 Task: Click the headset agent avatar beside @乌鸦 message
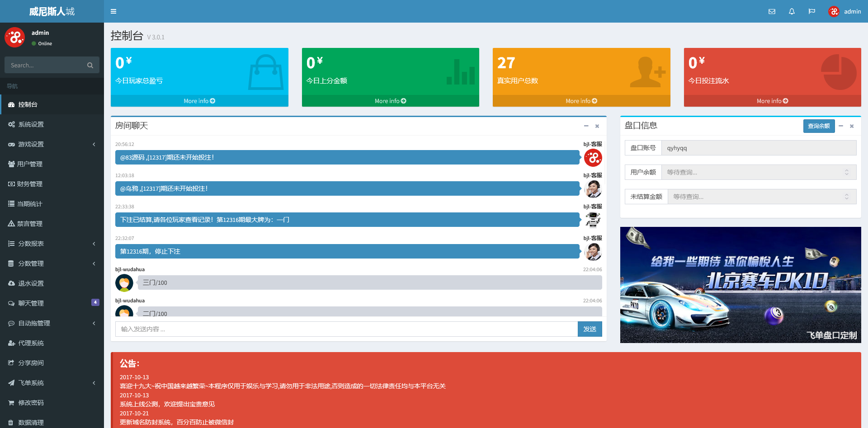click(x=593, y=189)
